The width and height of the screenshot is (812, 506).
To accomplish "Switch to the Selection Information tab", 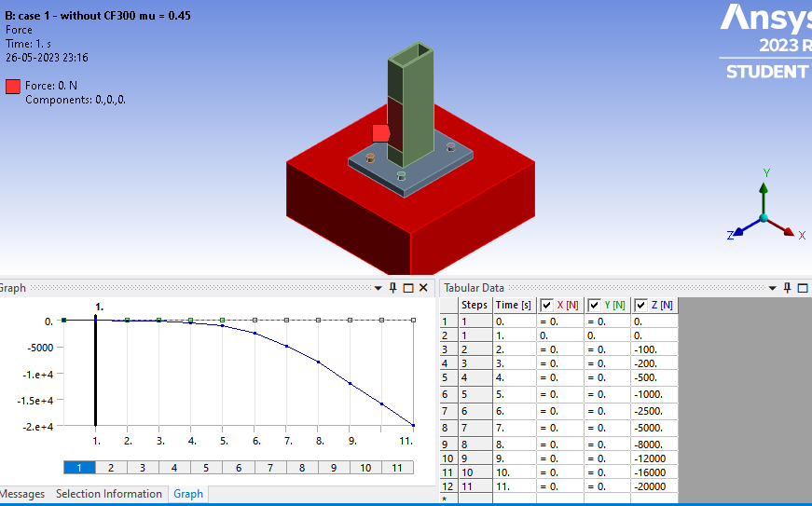I will coord(109,494).
